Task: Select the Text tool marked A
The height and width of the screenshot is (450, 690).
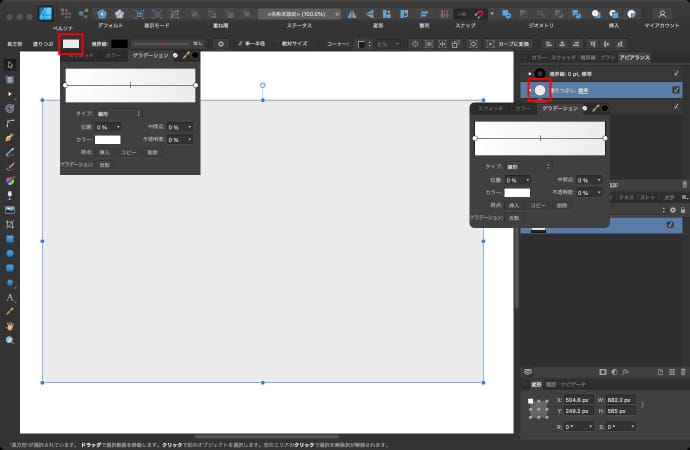Action: coord(10,297)
